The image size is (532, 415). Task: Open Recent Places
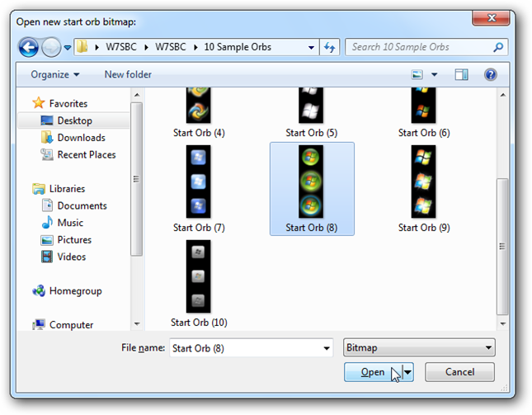[x=87, y=155]
